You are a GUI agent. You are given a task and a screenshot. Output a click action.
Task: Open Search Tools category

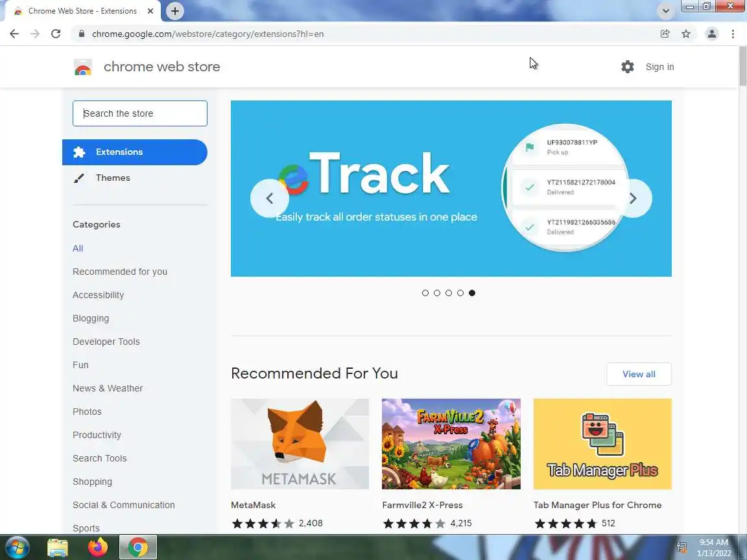(x=100, y=458)
